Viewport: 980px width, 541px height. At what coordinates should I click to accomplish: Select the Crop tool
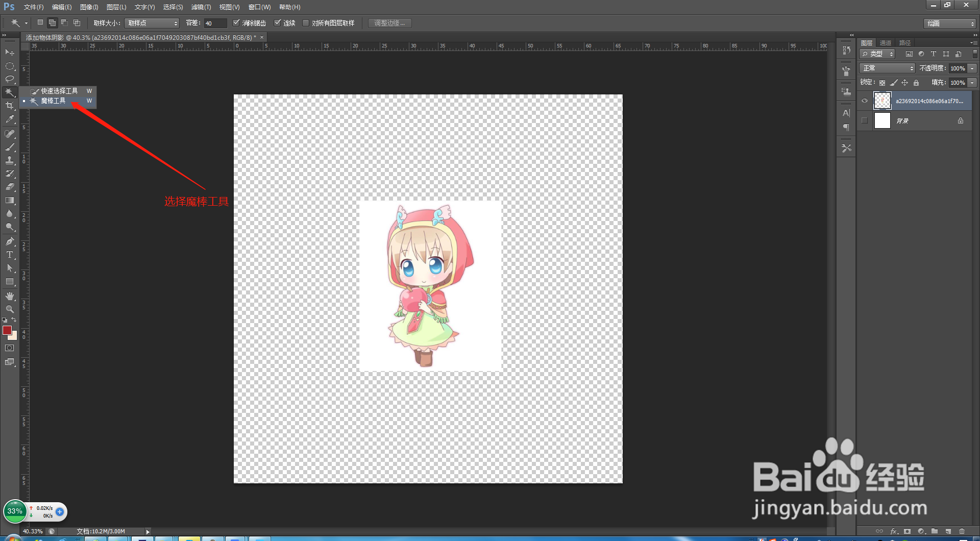10,106
